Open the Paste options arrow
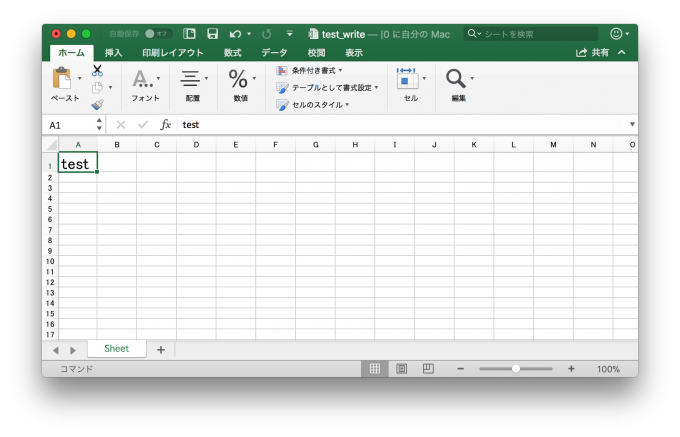The width and height of the screenshot is (680, 437). pyautogui.click(x=80, y=78)
